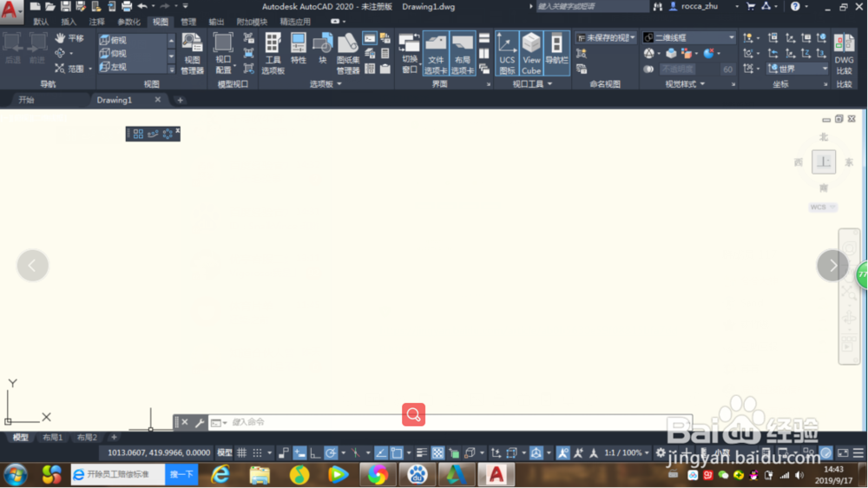Click the Open folder icon in quick access toolbar
868x488 pixels.
coord(49,7)
